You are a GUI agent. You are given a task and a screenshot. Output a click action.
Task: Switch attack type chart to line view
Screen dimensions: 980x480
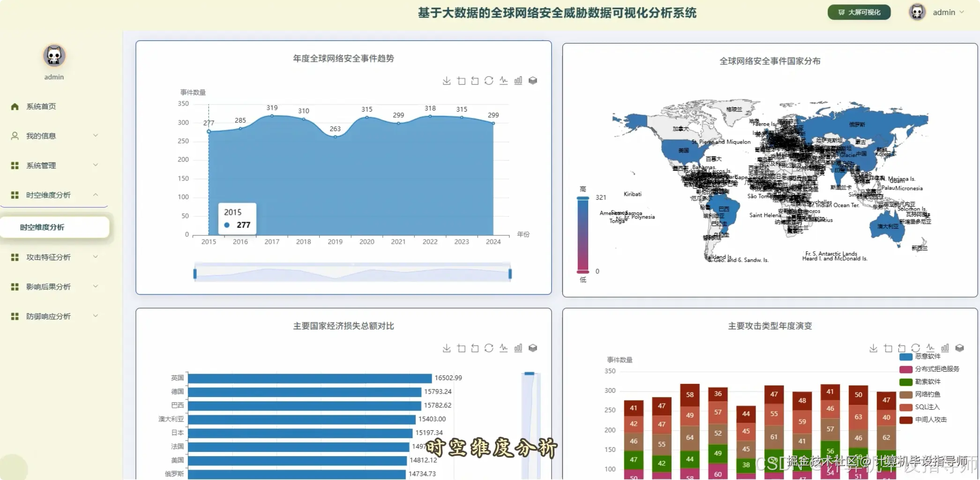[x=930, y=348]
